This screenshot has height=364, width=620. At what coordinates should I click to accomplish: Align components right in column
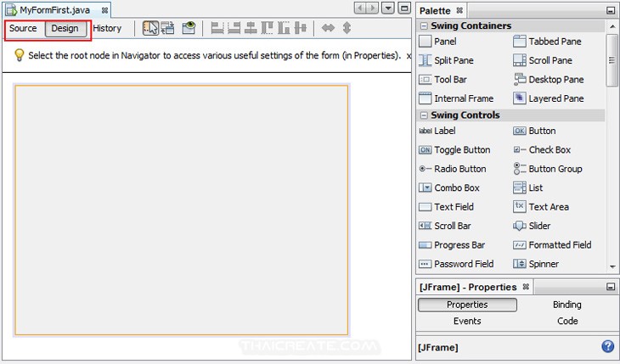[x=234, y=28]
